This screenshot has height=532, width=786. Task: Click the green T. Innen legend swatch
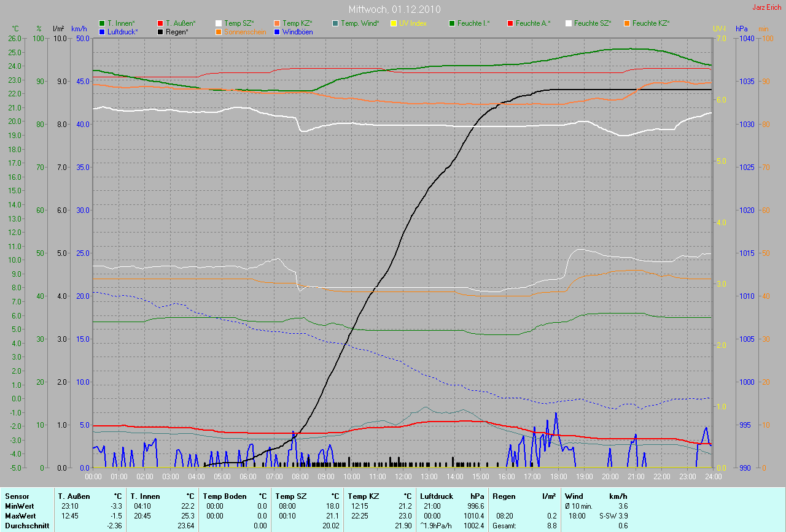pos(102,23)
